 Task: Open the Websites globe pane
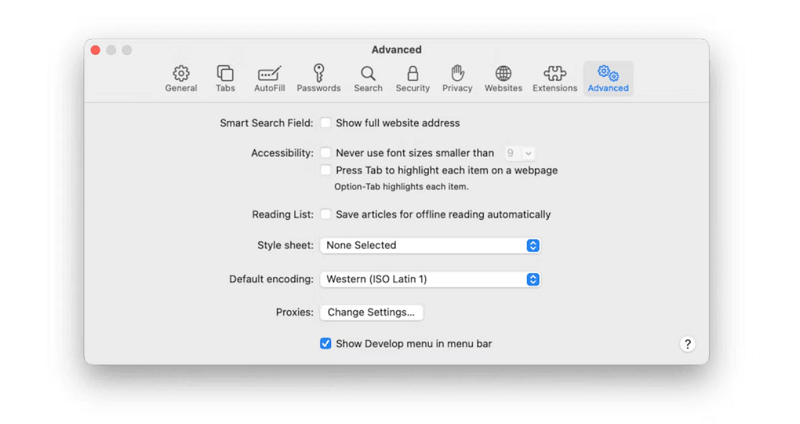[x=503, y=79]
